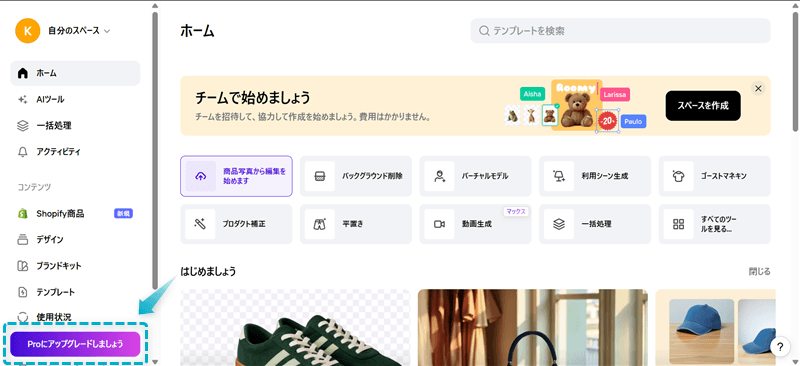Screen dimensions: 800x366
Task: Open the ゴーストマネキン tool
Action: pyautogui.click(x=715, y=176)
